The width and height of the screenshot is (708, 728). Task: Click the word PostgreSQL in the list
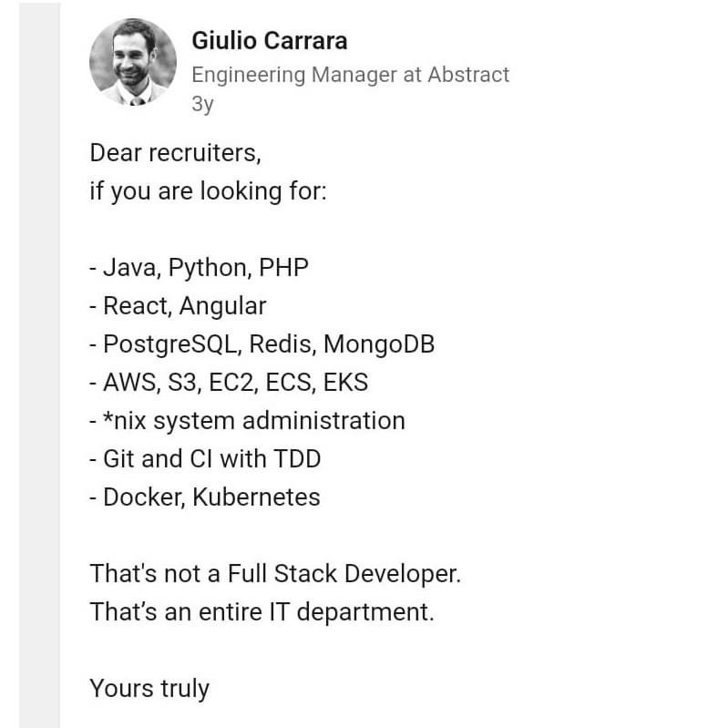click(x=172, y=344)
